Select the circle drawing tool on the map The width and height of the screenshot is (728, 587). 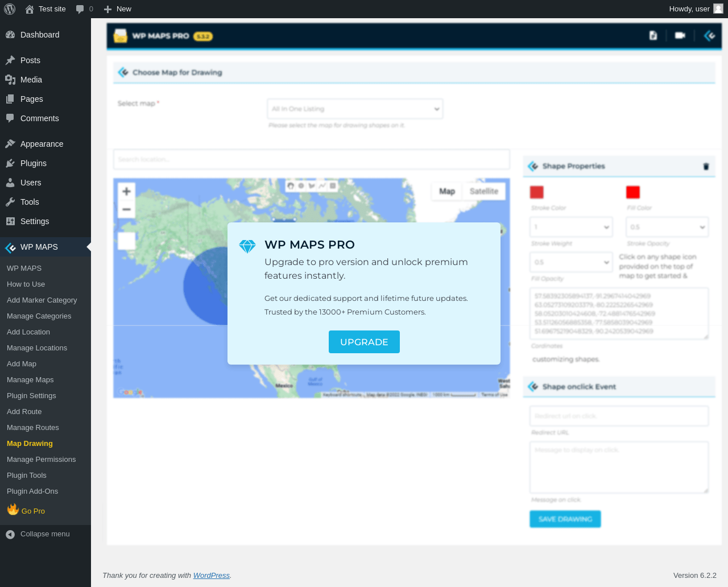[301, 185]
